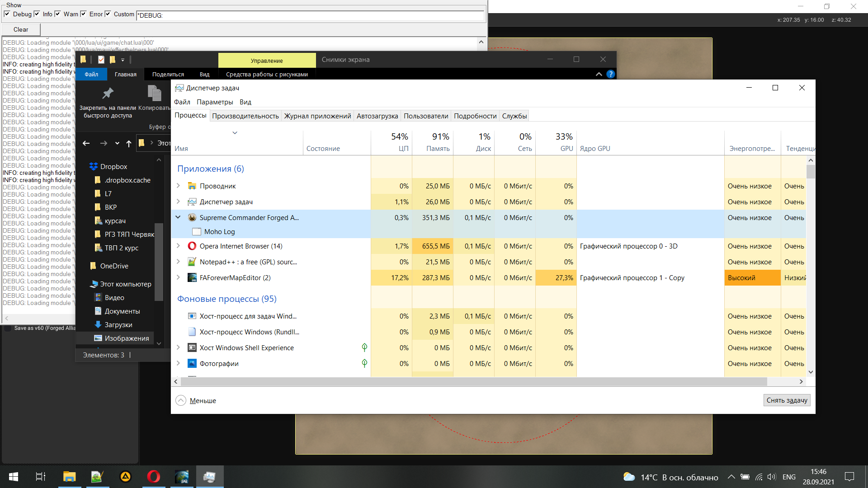Expand the Opera Internet Browser process group
The image size is (868, 488).
[x=178, y=246]
